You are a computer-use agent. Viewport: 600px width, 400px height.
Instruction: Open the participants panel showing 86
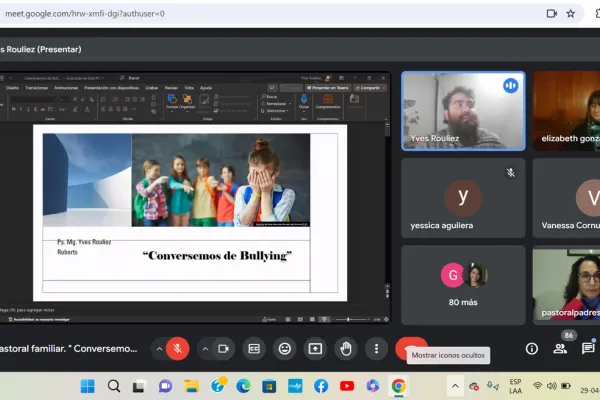(x=560, y=348)
